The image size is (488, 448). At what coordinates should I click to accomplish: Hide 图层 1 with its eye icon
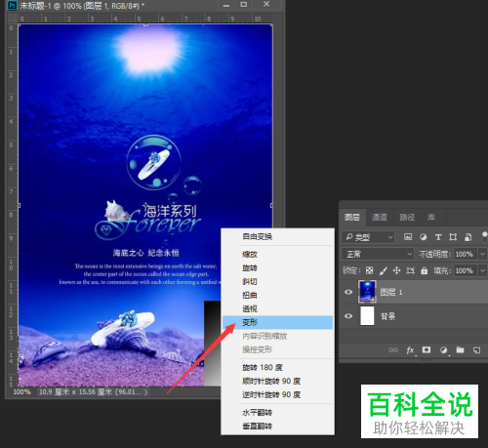[x=348, y=292]
